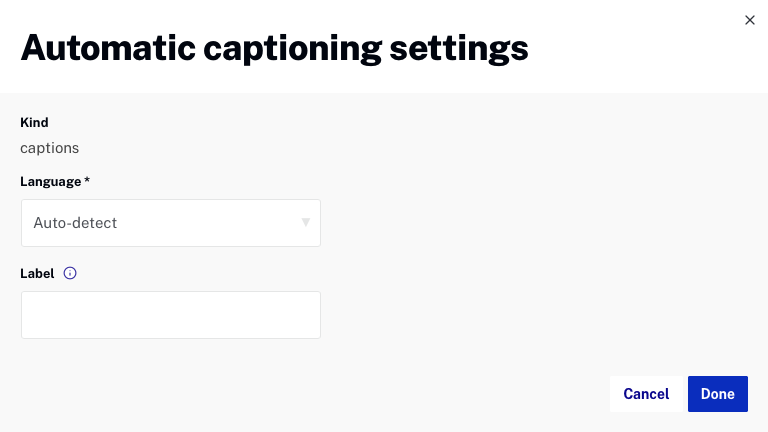Click the Label field caption text

pos(37,272)
